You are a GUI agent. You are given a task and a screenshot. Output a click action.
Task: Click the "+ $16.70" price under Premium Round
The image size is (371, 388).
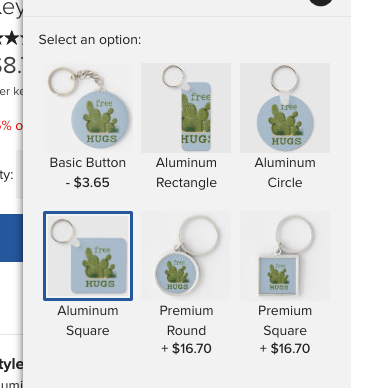pos(186,349)
